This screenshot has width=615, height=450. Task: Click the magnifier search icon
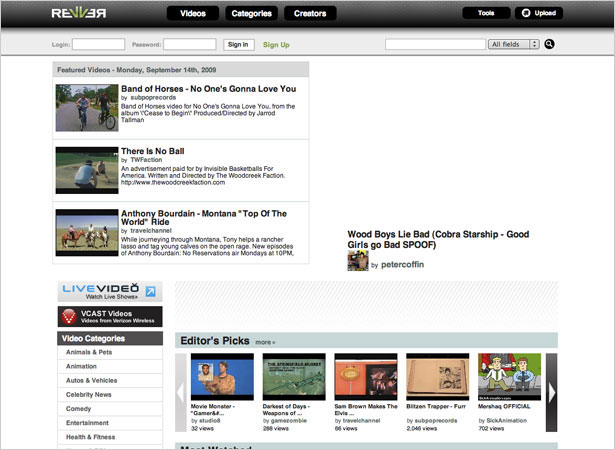[x=549, y=44]
